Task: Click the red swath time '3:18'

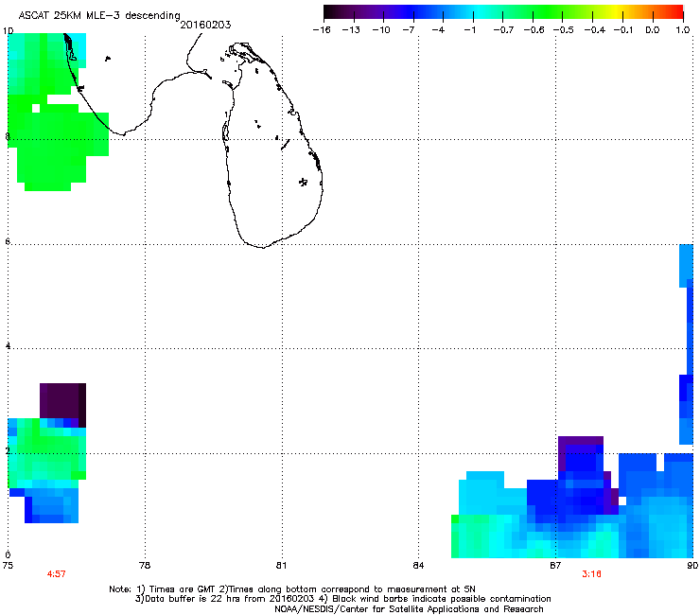Action: (x=591, y=574)
